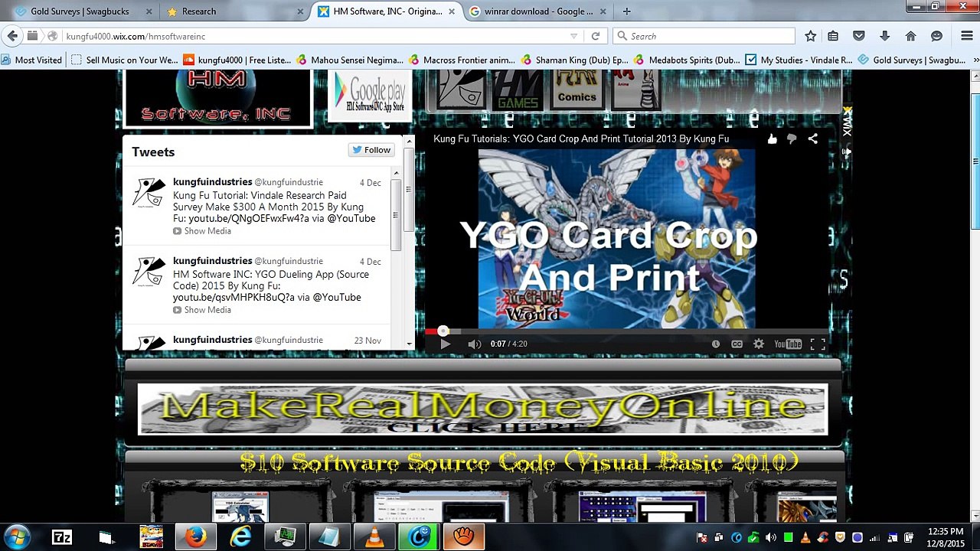Click the HM Games icon
The width and height of the screenshot is (980, 551).
[518, 90]
